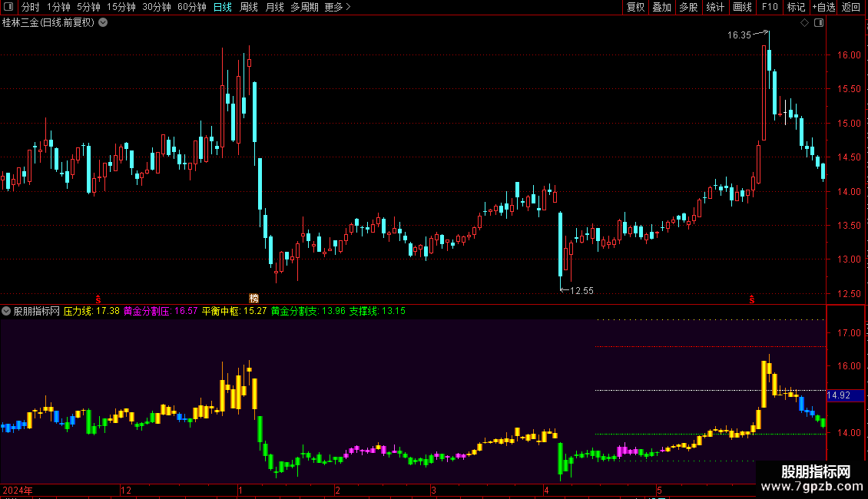The width and height of the screenshot is (868, 499).
Task: Open the 统计 statistics tool
Action: (715, 7)
